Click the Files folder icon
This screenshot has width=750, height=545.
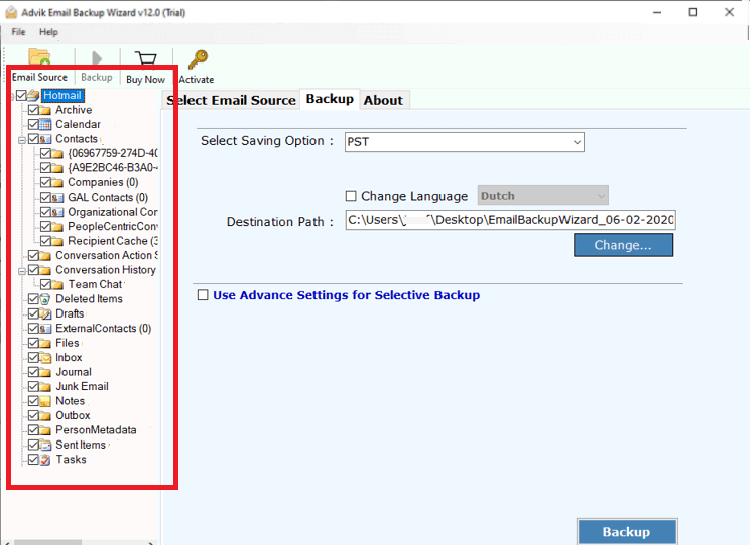(x=45, y=344)
